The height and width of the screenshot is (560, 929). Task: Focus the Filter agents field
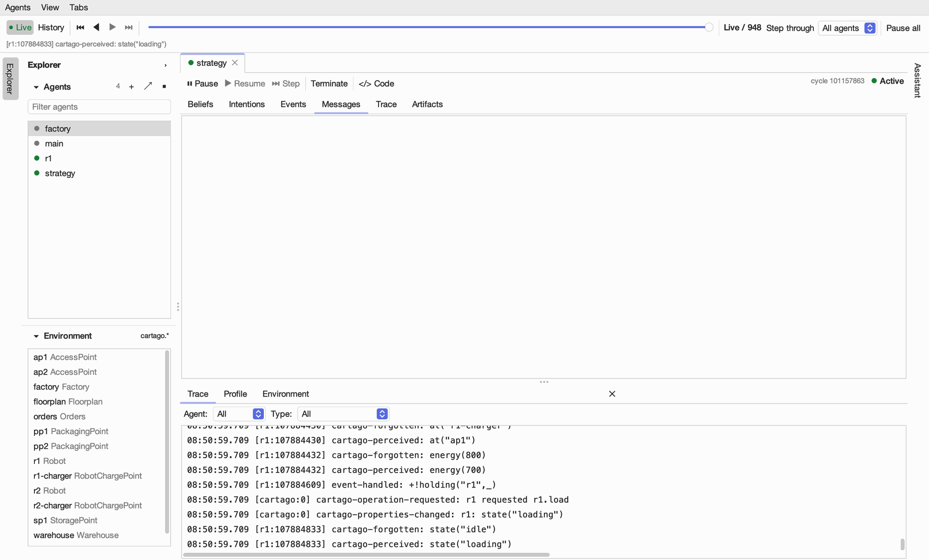tap(99, 107)
